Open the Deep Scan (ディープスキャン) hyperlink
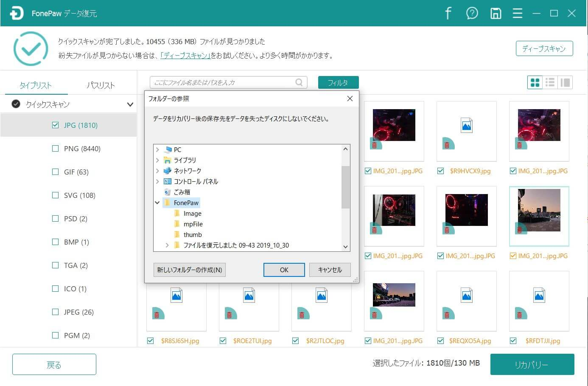This screenshot has width=588, height=386. click(185, 56)
